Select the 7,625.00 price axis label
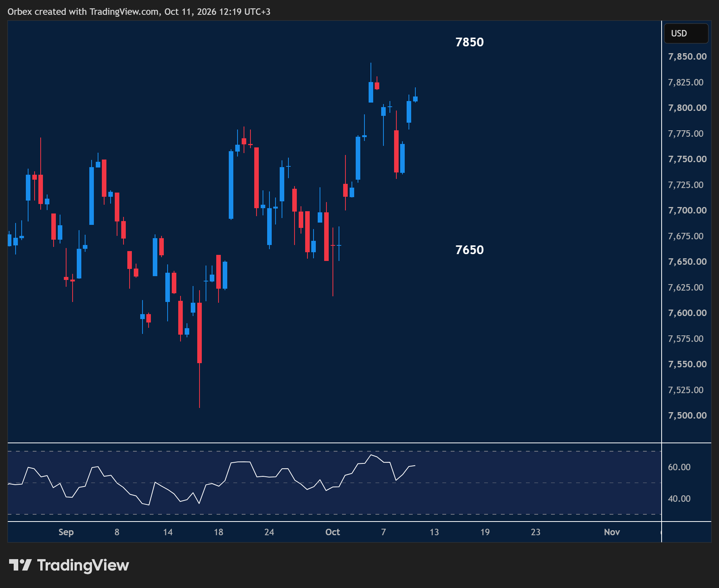719x588 pixels. pos(686,288)
